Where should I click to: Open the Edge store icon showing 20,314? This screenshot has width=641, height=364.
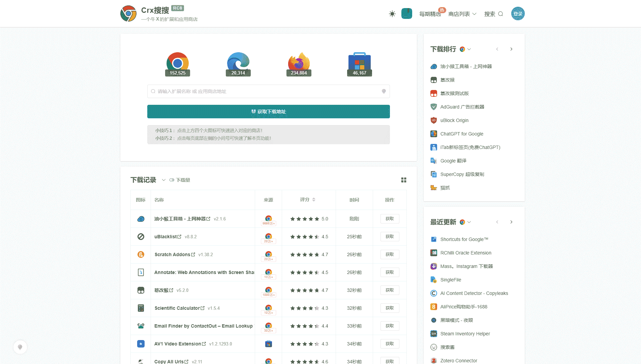click(238, 64)
